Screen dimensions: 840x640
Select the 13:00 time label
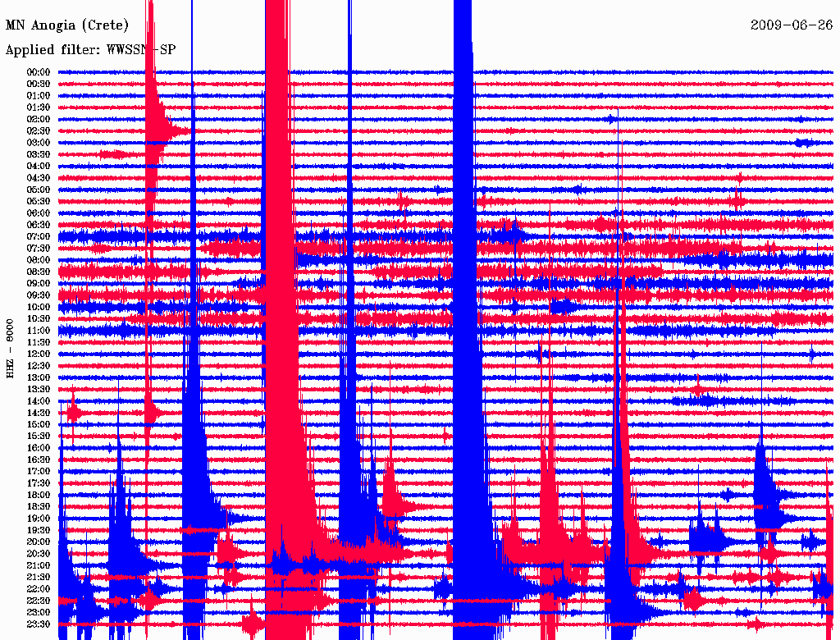point(39,377)
